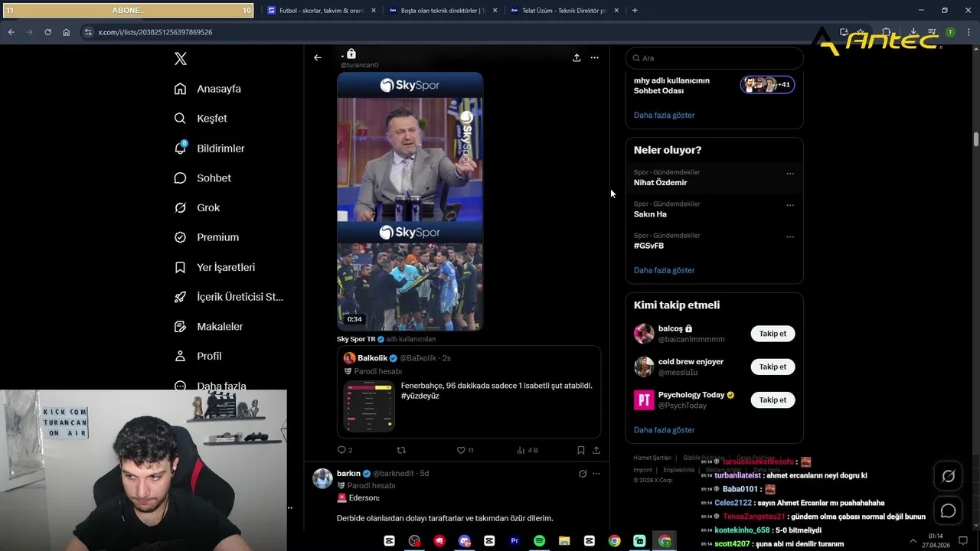
Task: Follow balcoş with Takip et
Action: tap(773, 334)
